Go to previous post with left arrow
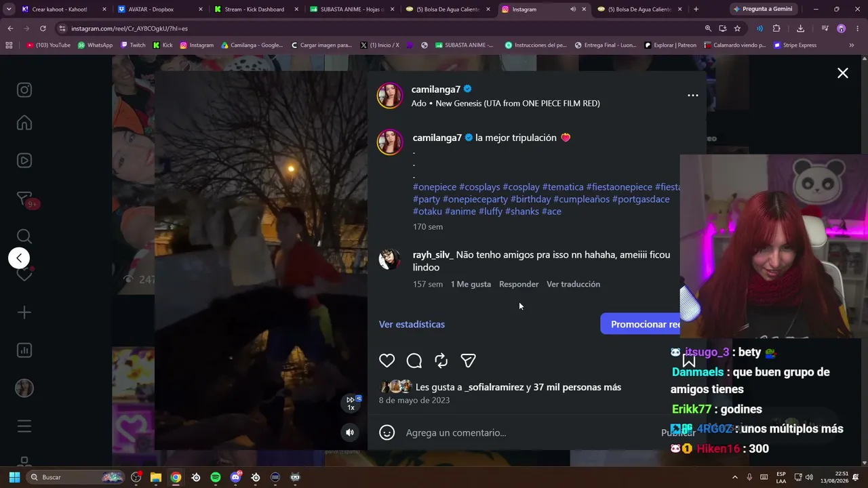 pyautogui.click(x=19, y=258)
